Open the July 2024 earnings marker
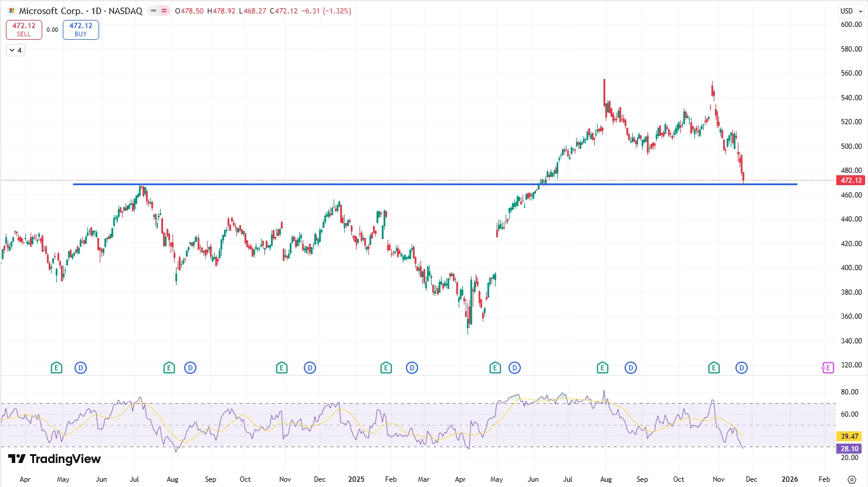The image size is (868, 487). 169,368
